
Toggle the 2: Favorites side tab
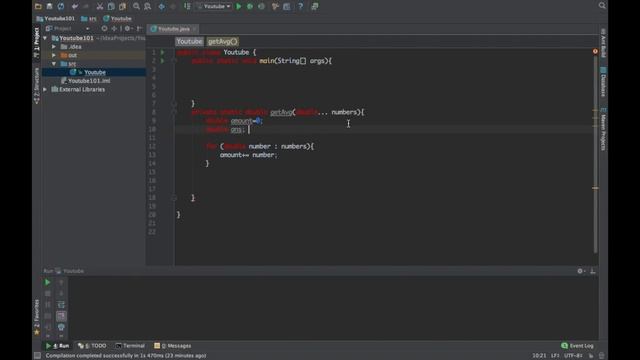pos(37,317)
